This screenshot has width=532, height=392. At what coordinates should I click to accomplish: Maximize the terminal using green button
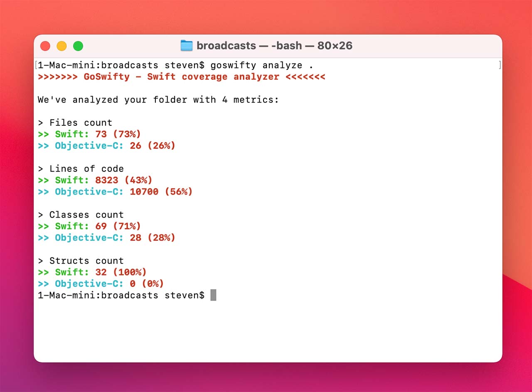point(78,46)
